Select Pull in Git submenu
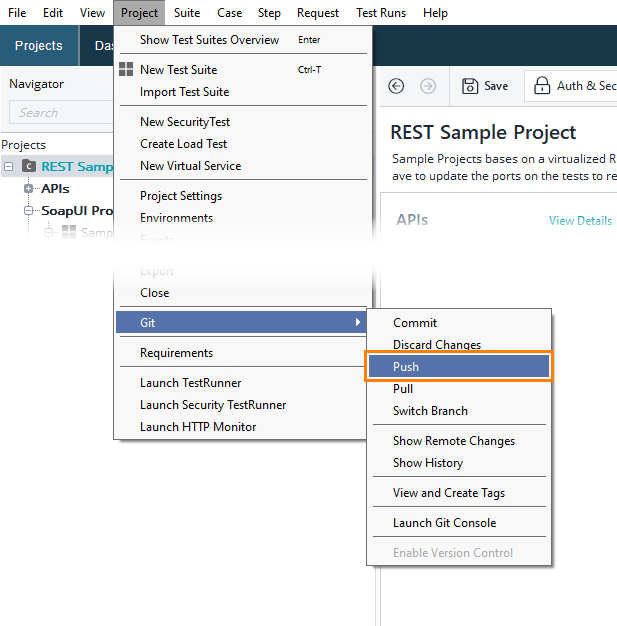The width and height of the screenshot is (617, 626). [x=459, y=388]
